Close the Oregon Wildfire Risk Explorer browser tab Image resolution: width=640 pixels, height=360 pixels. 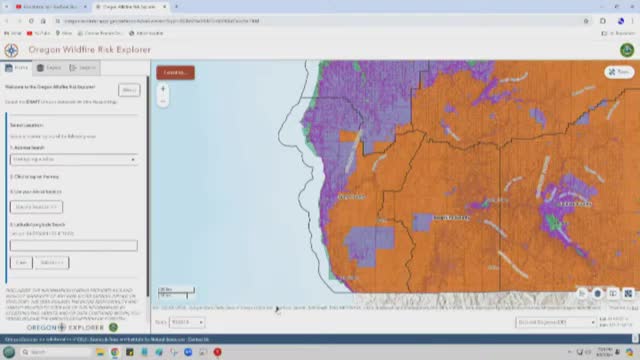click(164, 7)
